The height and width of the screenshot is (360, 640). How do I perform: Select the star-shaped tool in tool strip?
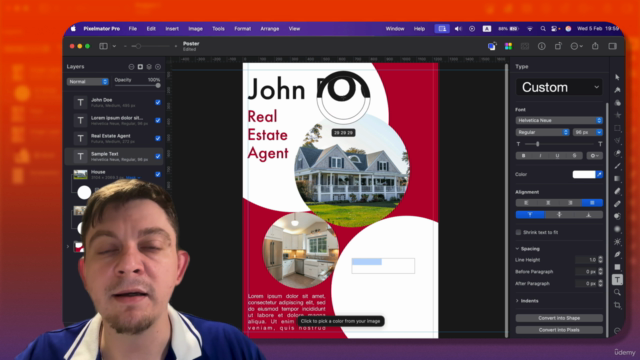[x=617, y=115]
